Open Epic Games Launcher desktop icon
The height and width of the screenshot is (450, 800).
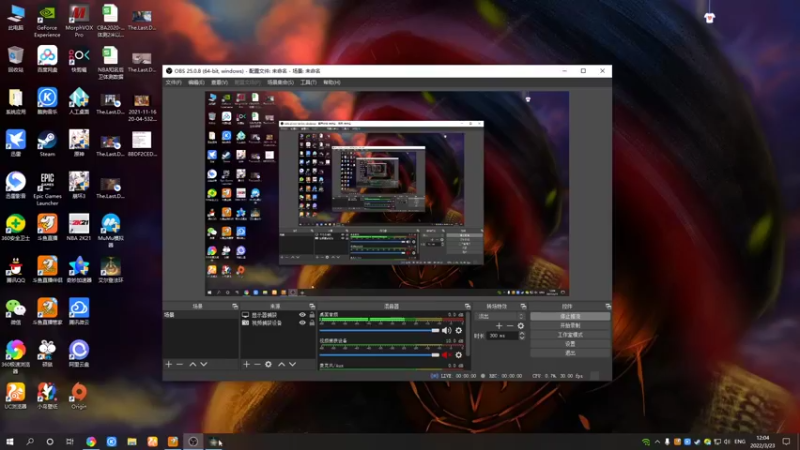pyautogui.click(x=47, y=189)
